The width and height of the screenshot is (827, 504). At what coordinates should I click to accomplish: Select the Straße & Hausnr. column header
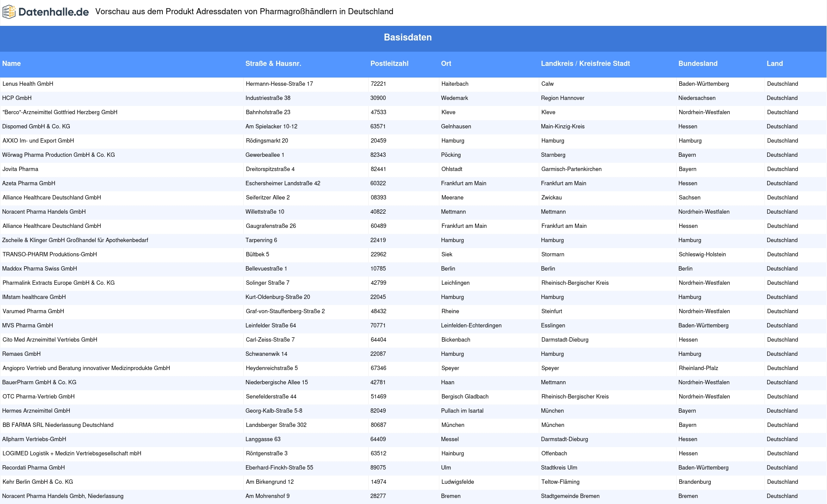pyautogui.click(x=273, y=63)
